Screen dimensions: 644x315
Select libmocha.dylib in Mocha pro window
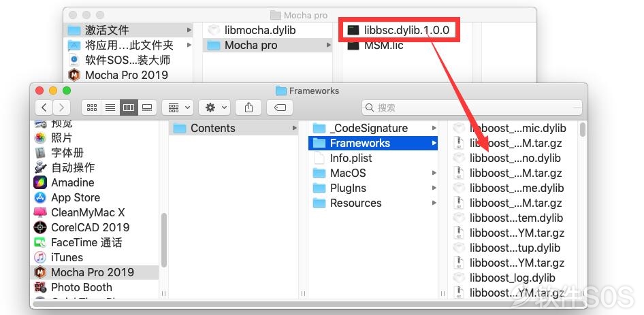click(x=268, y=30)
